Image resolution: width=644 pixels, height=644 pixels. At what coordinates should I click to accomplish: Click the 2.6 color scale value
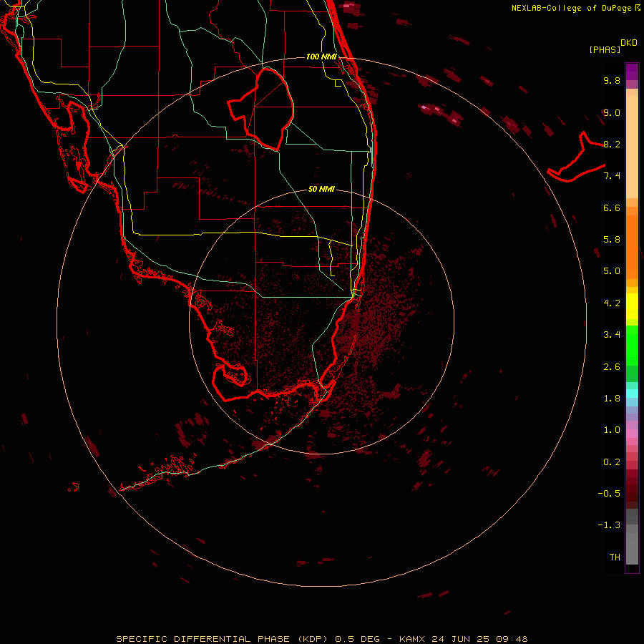[x=612, y=367]
